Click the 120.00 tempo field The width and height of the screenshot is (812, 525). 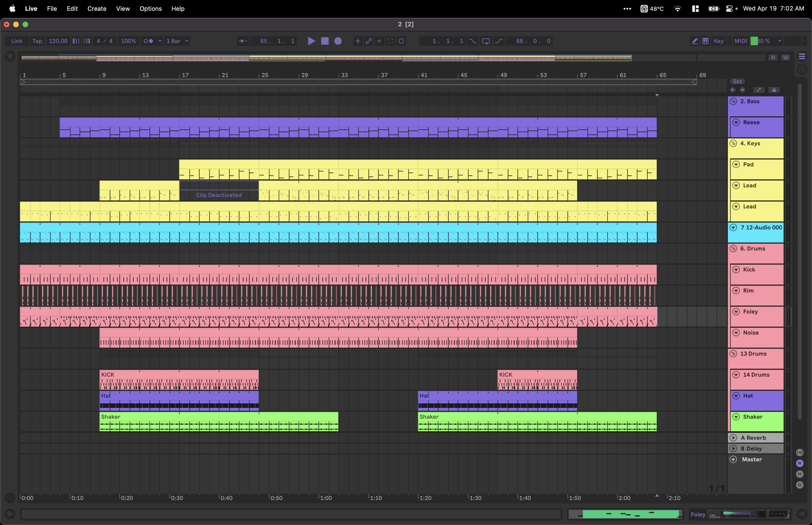coord(58,41)
